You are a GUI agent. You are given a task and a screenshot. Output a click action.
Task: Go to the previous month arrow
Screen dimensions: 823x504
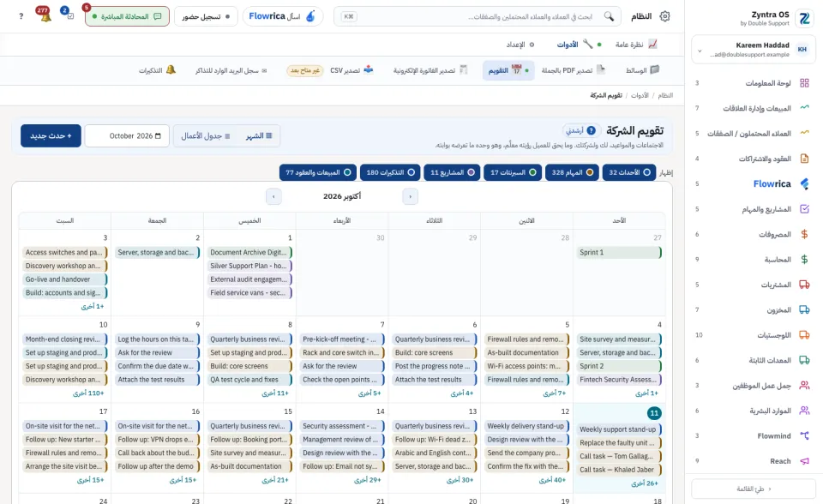tap(410, 196)
